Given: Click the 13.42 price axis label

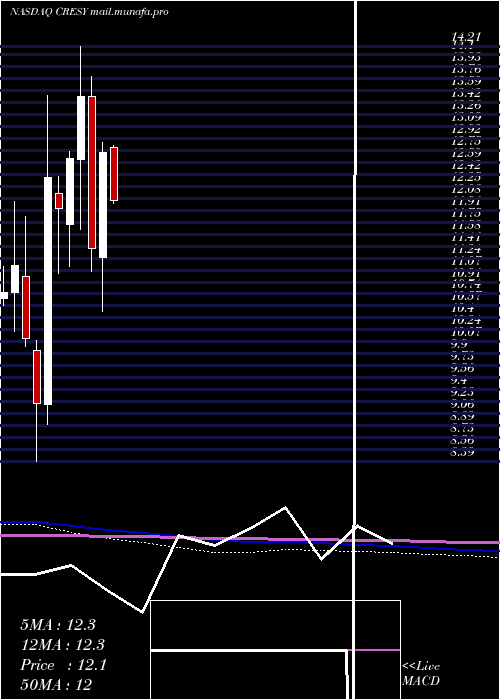Looking at the screenshot, I should [466, 94].
